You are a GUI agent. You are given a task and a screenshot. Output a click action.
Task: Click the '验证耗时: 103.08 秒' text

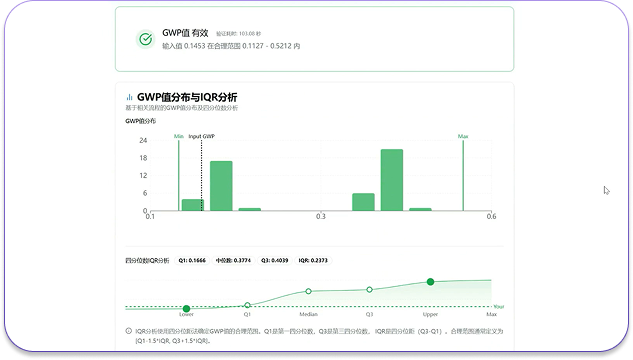point(239,33)
